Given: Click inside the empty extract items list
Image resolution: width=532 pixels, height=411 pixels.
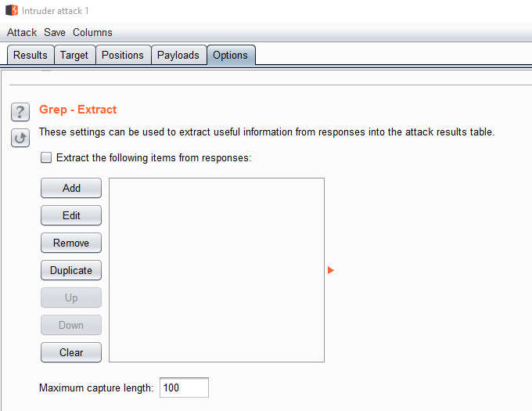Looking at the screenshot, I should coord(216,270).
